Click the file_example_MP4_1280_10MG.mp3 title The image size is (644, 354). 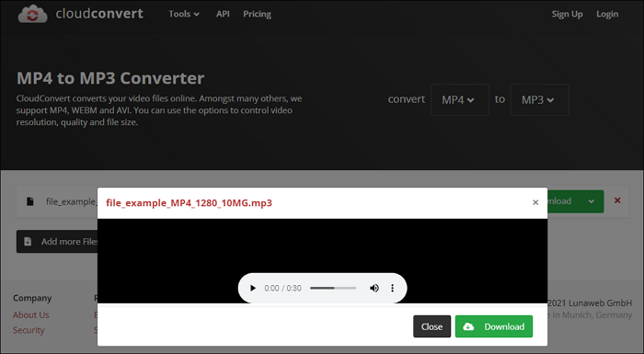coord(189,203)
